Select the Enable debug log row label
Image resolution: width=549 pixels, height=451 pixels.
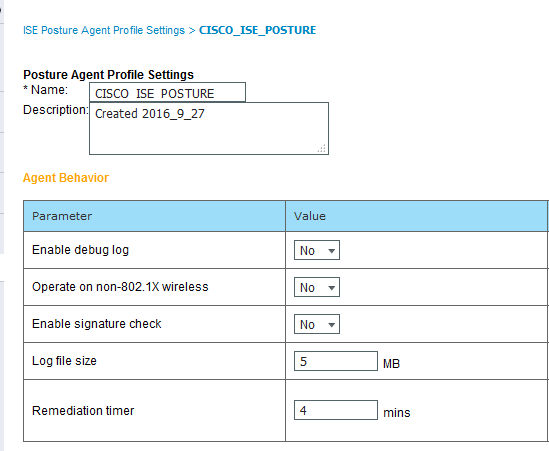(81, 250)
